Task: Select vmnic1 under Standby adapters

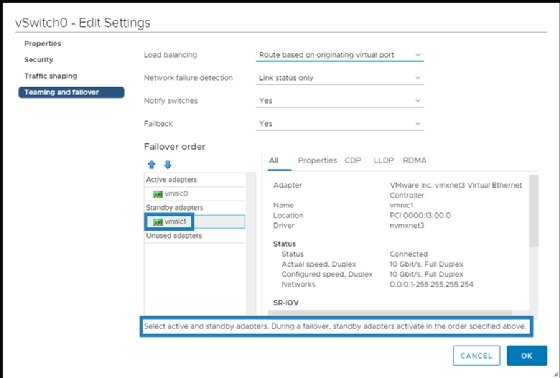Action: (x=195, y=222)
